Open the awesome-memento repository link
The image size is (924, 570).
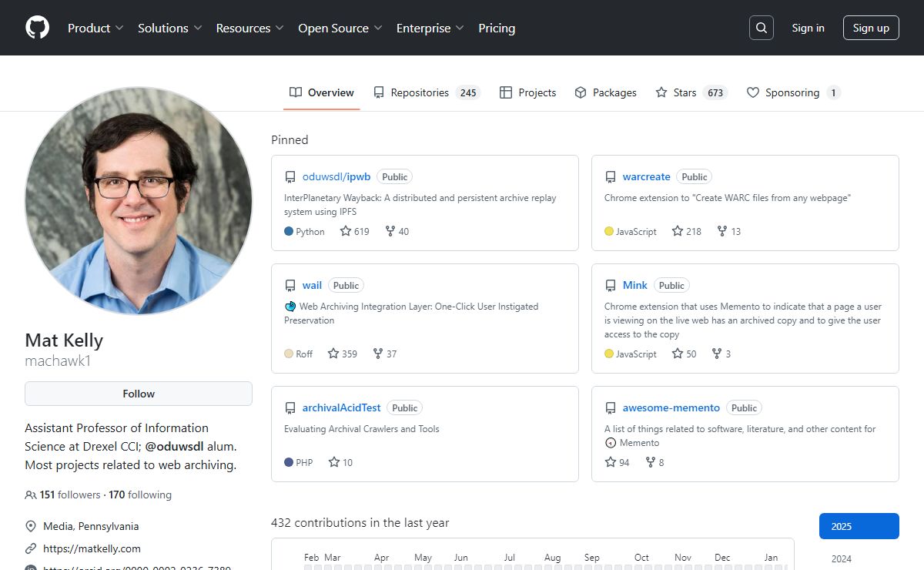click(x=671, y=407)
